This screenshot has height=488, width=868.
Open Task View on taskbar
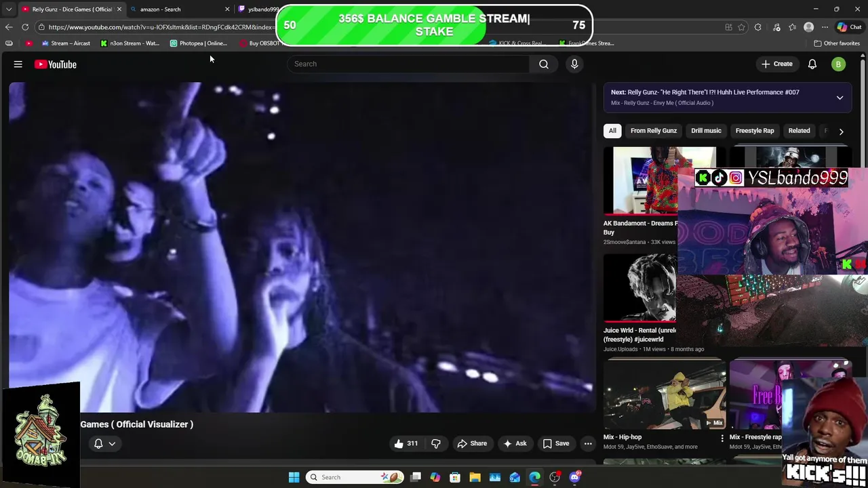point(416,477)
